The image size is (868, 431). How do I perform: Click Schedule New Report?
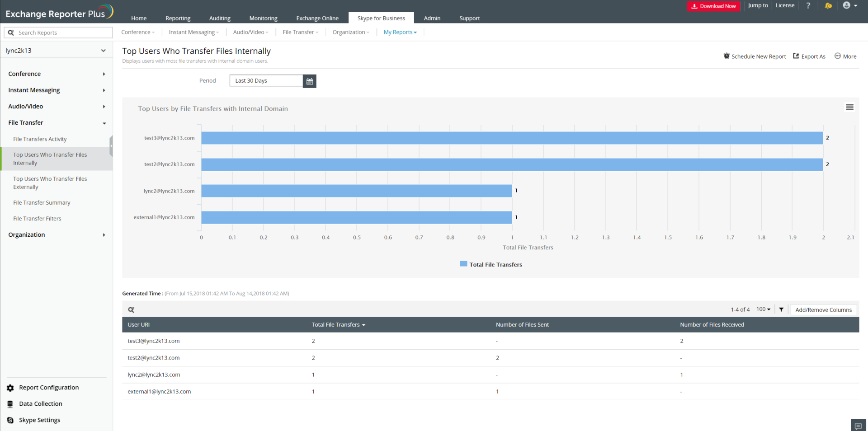(x=755, y=56)
